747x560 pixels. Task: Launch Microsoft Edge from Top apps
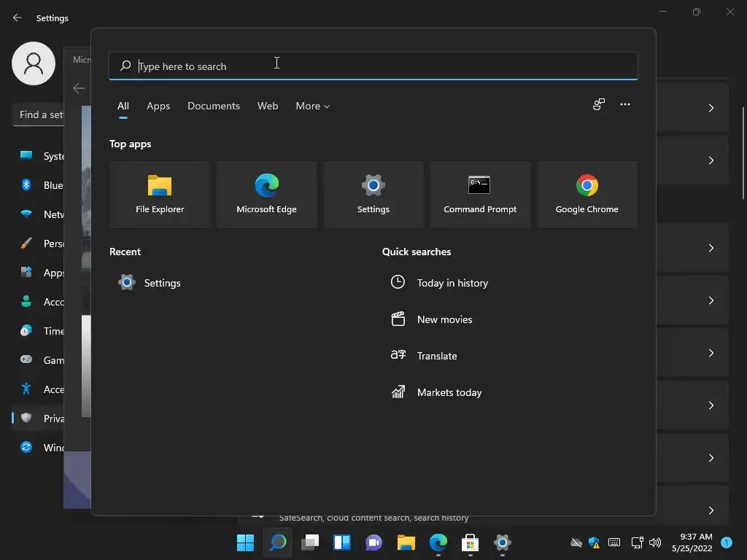(266, 194)
